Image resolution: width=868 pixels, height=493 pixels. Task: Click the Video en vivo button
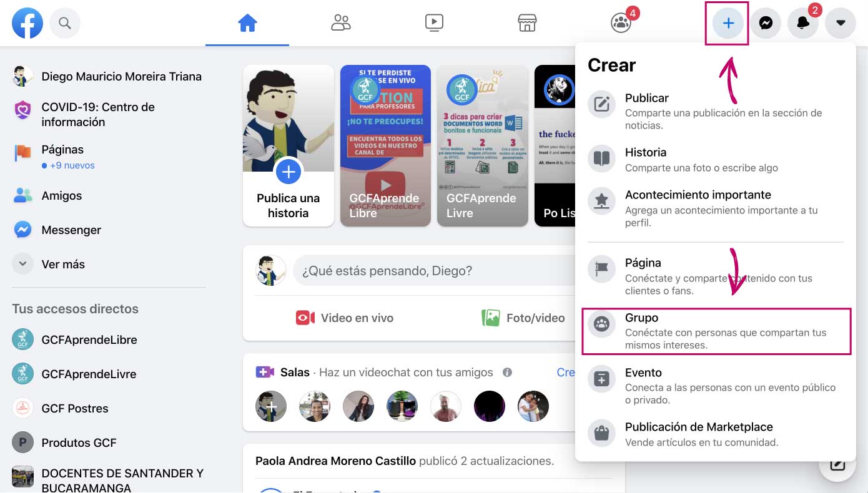tap(345, 318)
